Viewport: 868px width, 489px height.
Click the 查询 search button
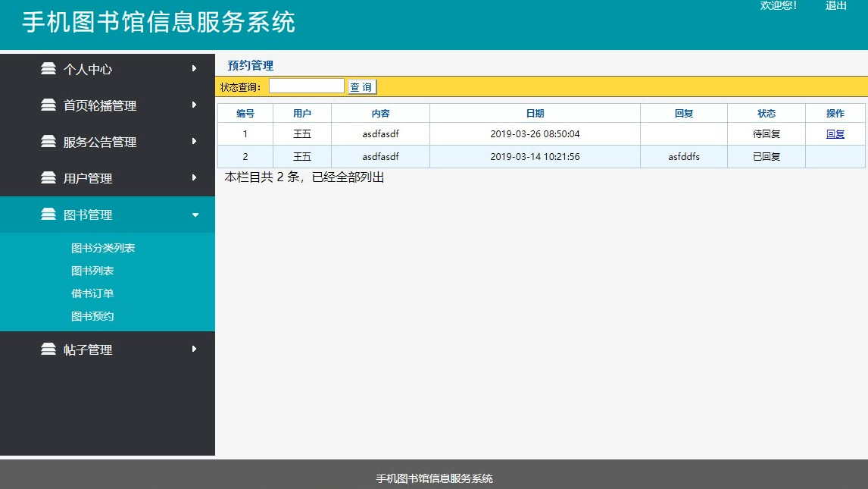click(362, 87)
